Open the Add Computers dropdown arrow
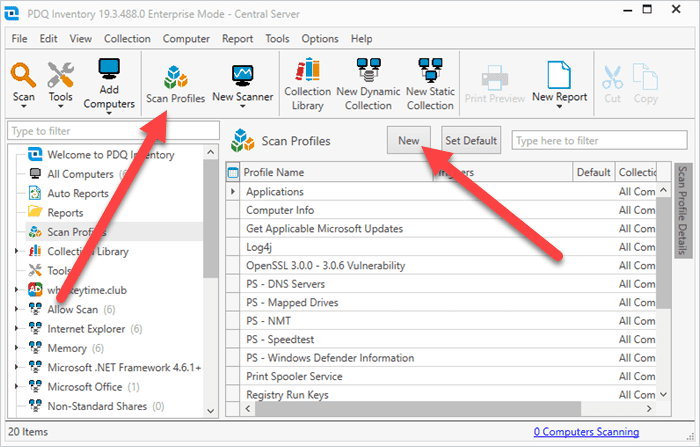700x447 pixels. pyautogui.click(x=109, y=113)
